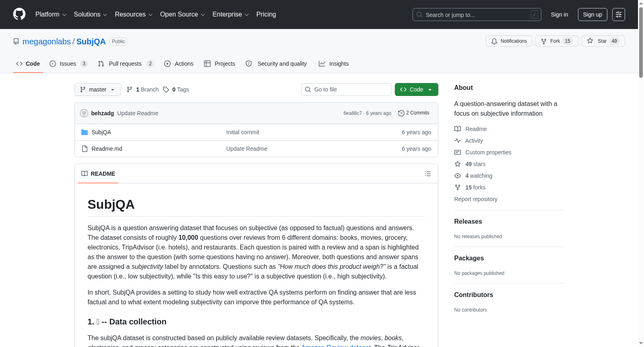The width and height of the screenshot is (644, 347).
Task: Click the Readme.md file icon
Action: click(x=85, y=149)
